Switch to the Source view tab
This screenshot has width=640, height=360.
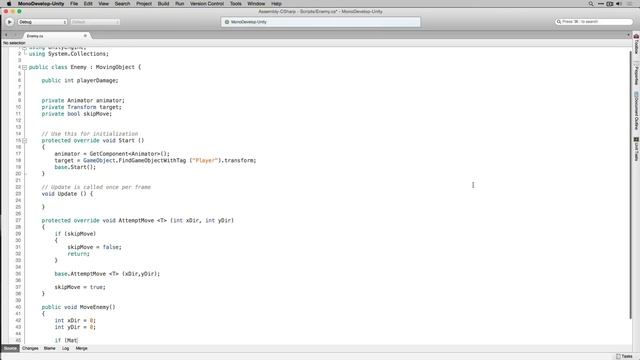tap(10, 348)
